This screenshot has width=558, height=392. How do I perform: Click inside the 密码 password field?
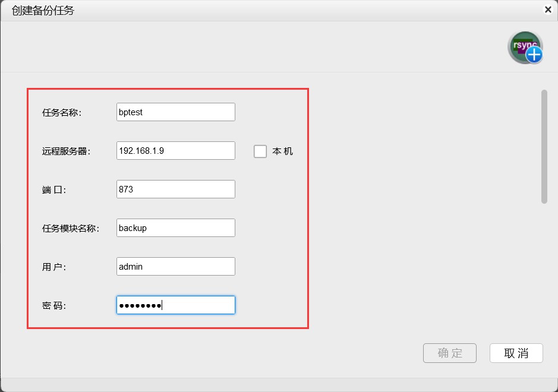(x=176, y=305)
